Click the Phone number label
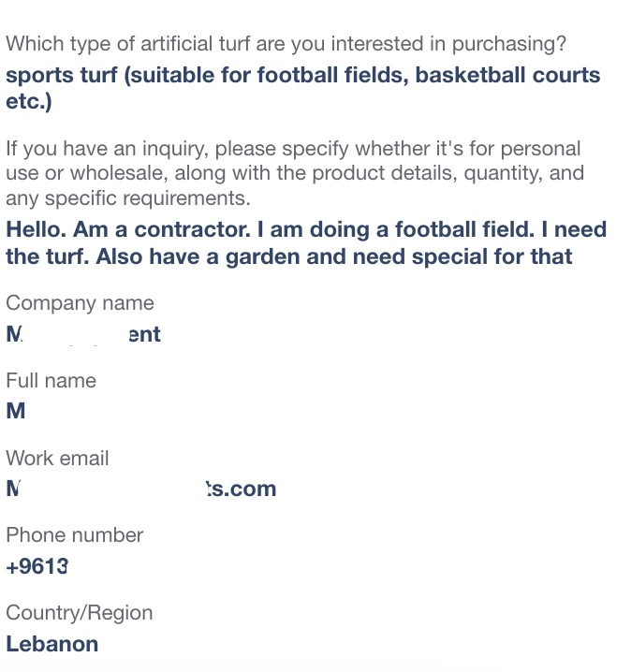Screen dimensions: 631x672 [x=75, y=535]
